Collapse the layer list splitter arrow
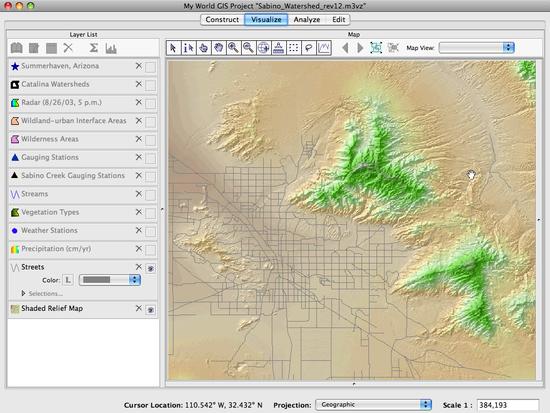 (x=162, y=209)
